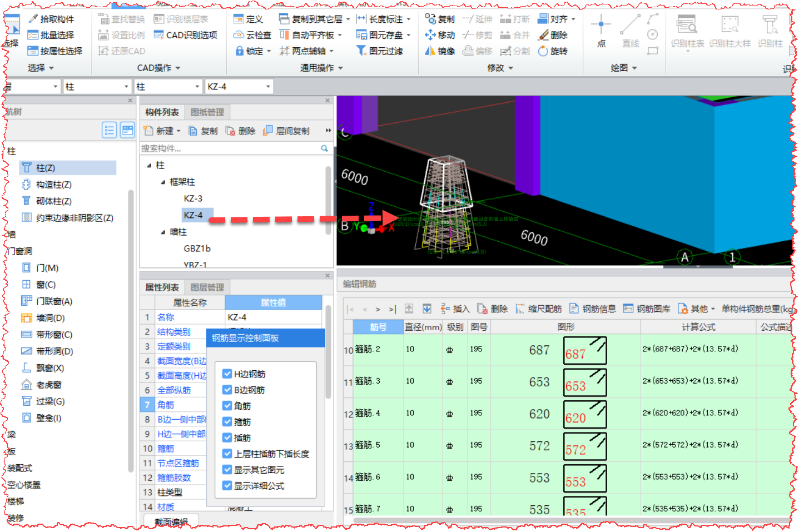The width and height of the screenshot is (799, 532).
Task: Click the 复制 copy tool in 修改 group
Action: pos(440,19)
